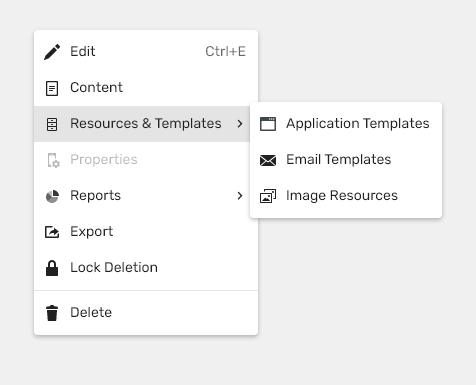
Task: Click the document icon beside Content
Action: coord(52,88)
